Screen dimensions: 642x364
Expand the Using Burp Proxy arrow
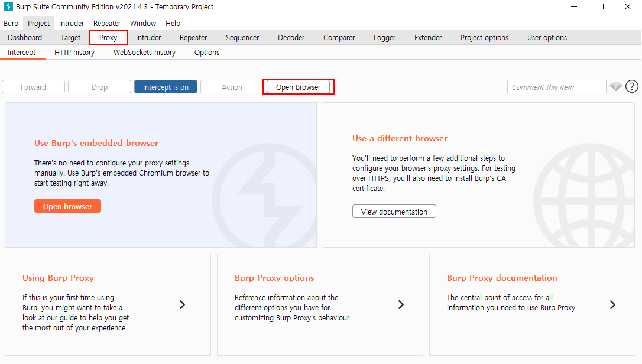[182, 305]
